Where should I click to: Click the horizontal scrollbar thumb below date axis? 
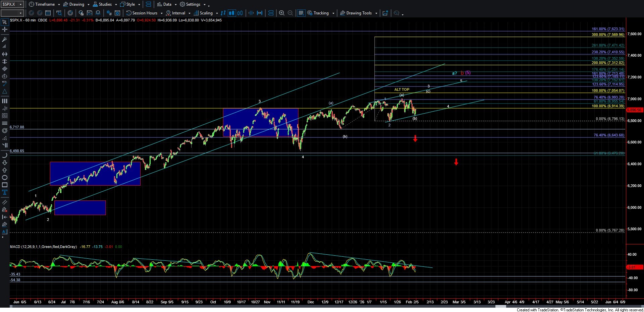(x=500, y=306)
